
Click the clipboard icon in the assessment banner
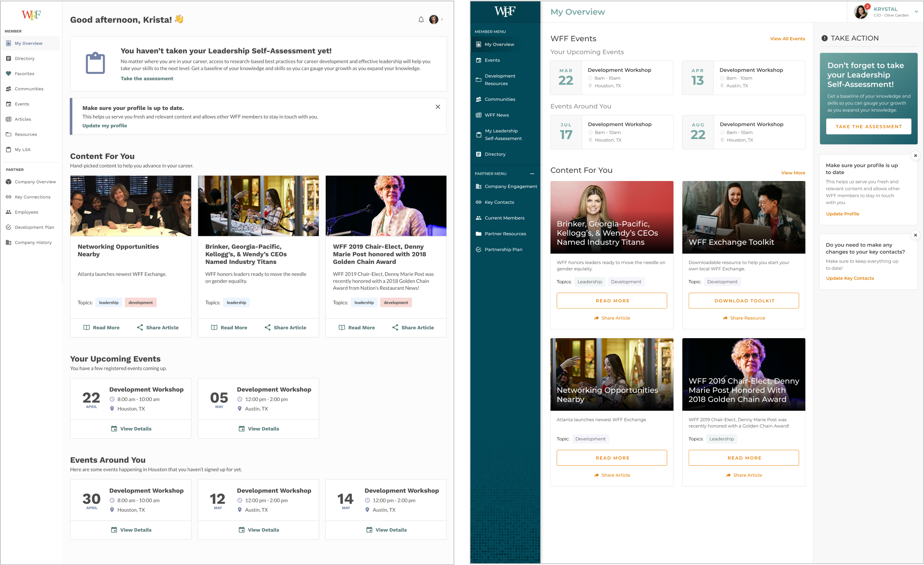[95, 63]
